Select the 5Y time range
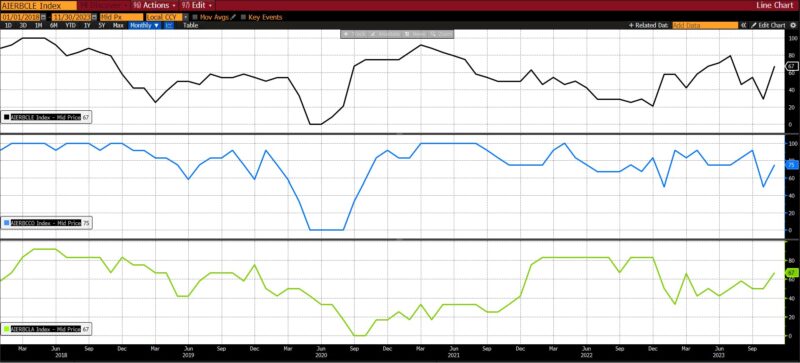The width and height of the screenshot is (800, 363). [x=101, y=25]
